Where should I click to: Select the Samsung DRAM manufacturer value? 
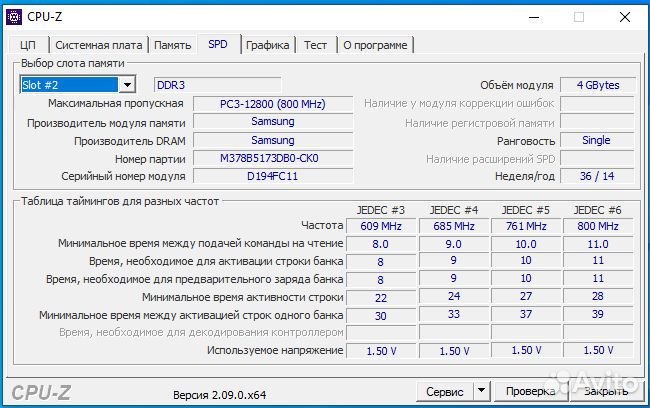point(273,141)
